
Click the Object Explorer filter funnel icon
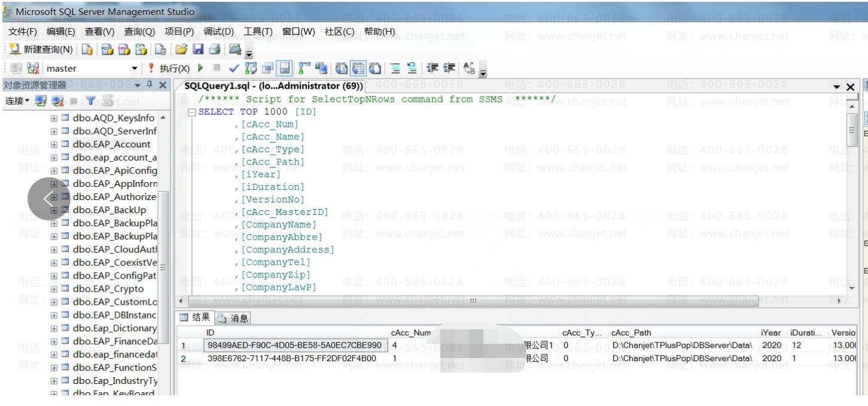pyautogui.click(x=91, y=101)
